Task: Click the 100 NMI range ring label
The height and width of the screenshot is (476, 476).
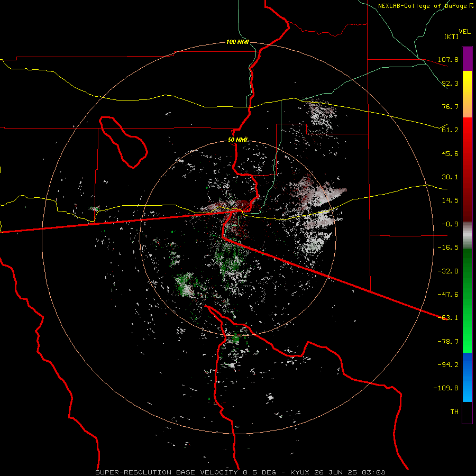Action: pos(237,42)
